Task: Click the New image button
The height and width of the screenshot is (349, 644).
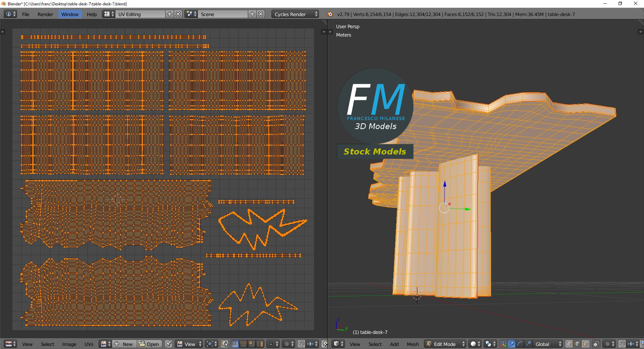Action: tap(124, 344)
